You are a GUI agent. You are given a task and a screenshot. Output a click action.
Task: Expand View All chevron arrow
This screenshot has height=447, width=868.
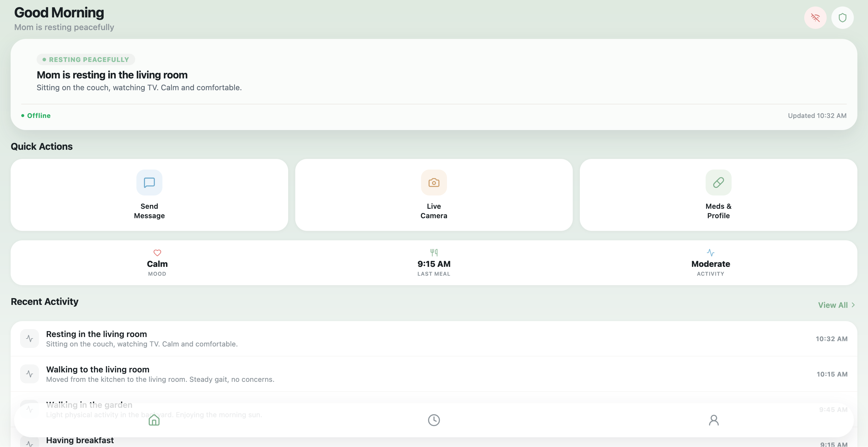[x=853, y=305]
